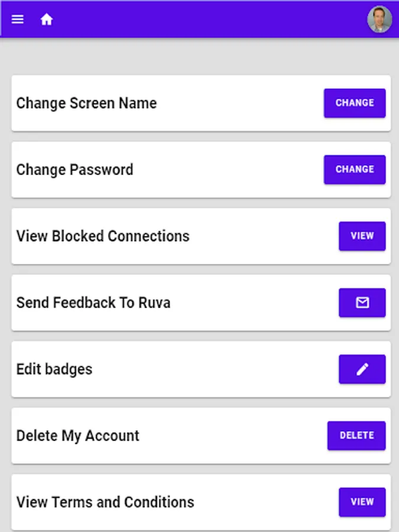
Task: Click the empty area in the Send Feedback card
Action: click(x=254, y=303)
